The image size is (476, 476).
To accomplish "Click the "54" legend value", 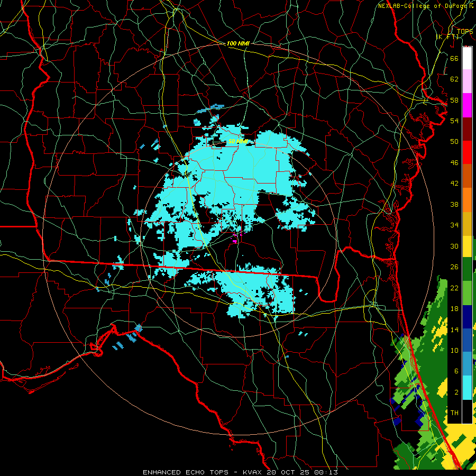I will 454,121.
